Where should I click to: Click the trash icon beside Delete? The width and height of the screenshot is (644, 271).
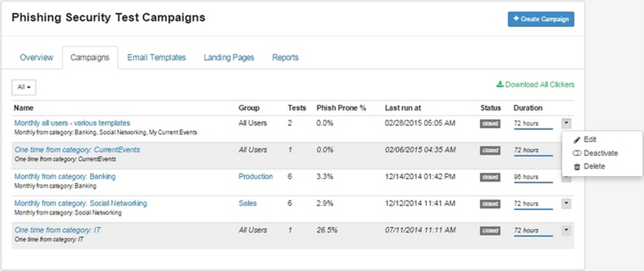(x=577, y=167)
